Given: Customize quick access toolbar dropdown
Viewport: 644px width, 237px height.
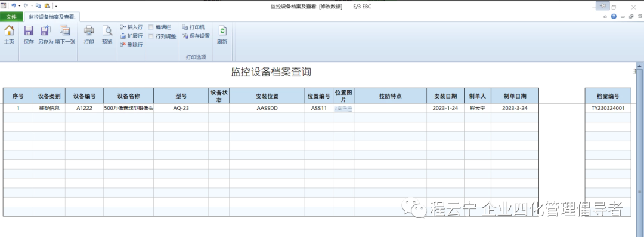Looking at the screenshot, I should [x=56, y=6].
